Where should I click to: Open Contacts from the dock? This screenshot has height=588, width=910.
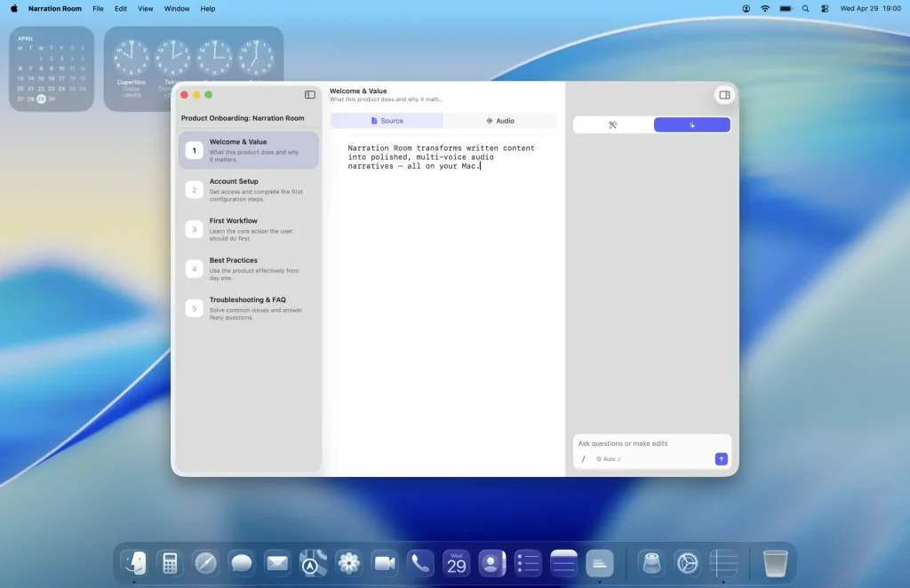pyautogui.click(x=492, y=563)
